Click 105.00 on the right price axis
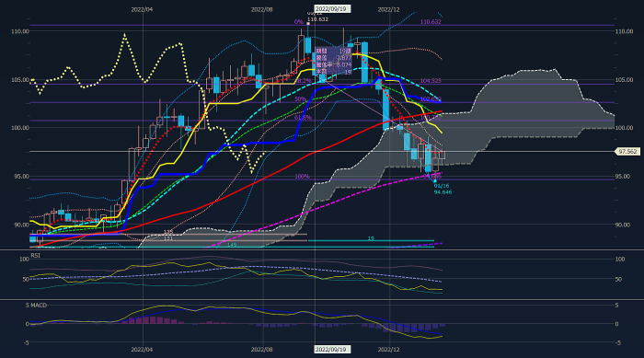644x358 pixels. [625, 80]
